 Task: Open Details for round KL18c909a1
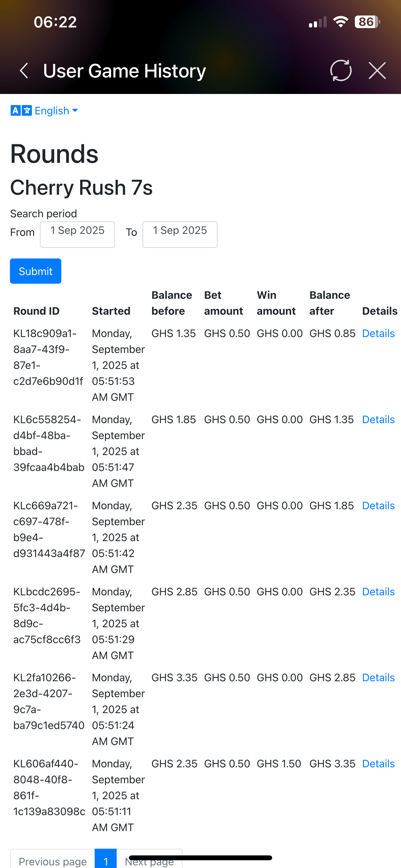pyautogui.click(x=378, y=334)
